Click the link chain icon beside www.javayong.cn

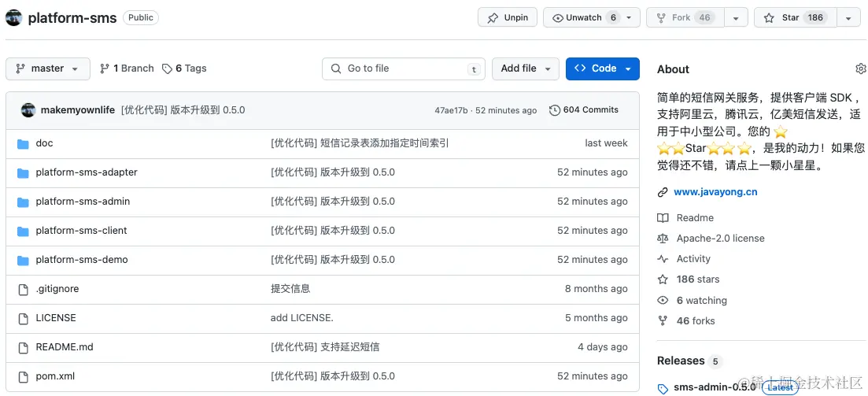coord(663,192)
